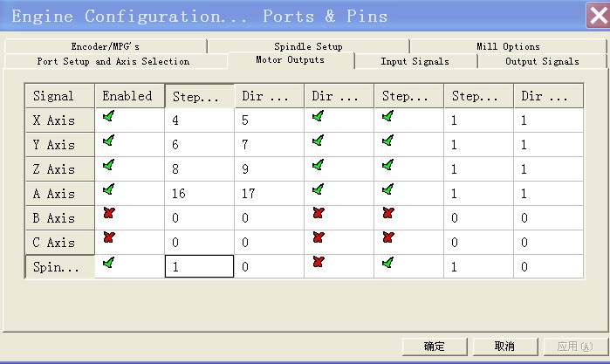Toggle C Axis Enabled red cross

pos(108,237)
